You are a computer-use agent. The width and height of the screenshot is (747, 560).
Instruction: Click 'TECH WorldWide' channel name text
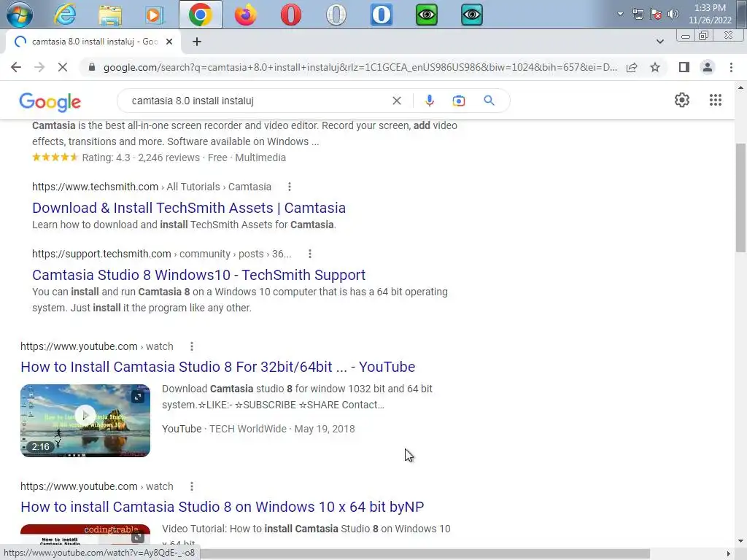point(248,429)
